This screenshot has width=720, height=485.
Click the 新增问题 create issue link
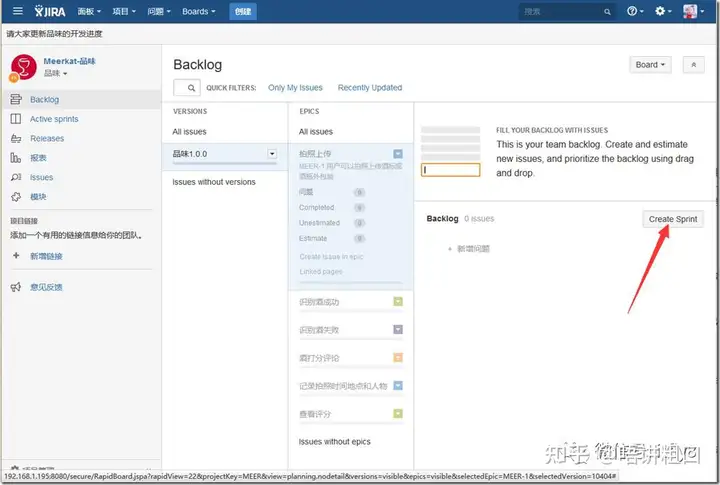[473, 248]
